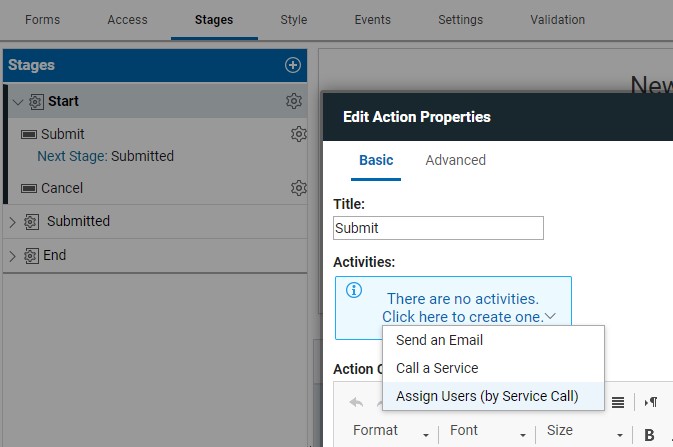Click the Activities label
673x447 pixels.
tap(364, 262)
